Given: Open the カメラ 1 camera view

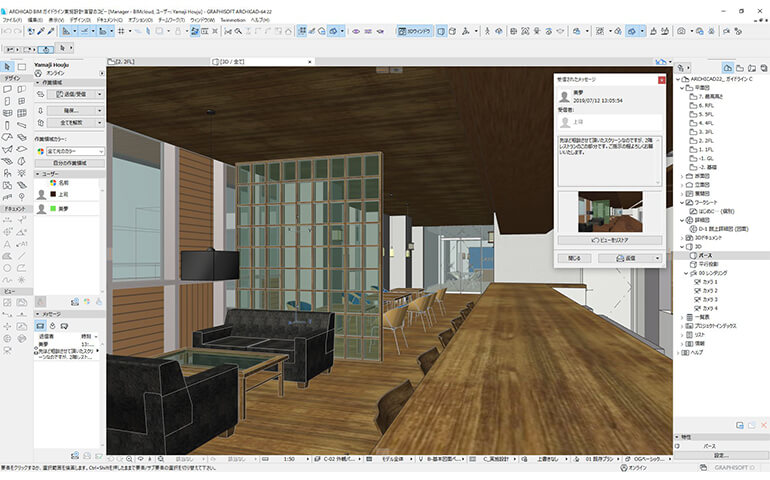Looking at the screenshot, I should pos(710,282).
